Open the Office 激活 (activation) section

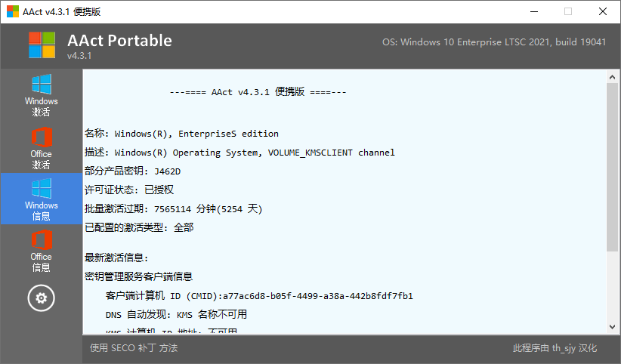41,148
